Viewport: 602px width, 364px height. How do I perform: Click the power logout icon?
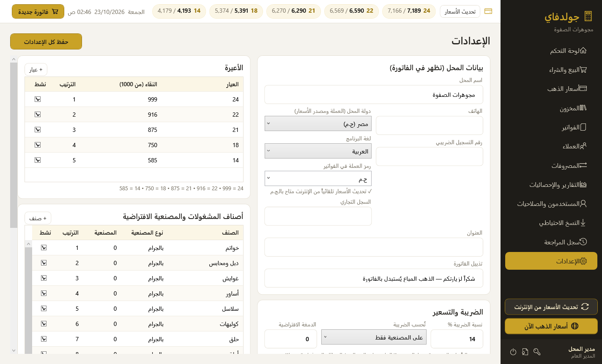(x=513, y=352)
